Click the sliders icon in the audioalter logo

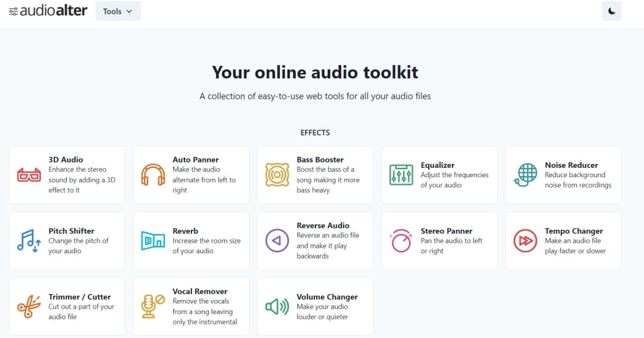coord(13,12)
